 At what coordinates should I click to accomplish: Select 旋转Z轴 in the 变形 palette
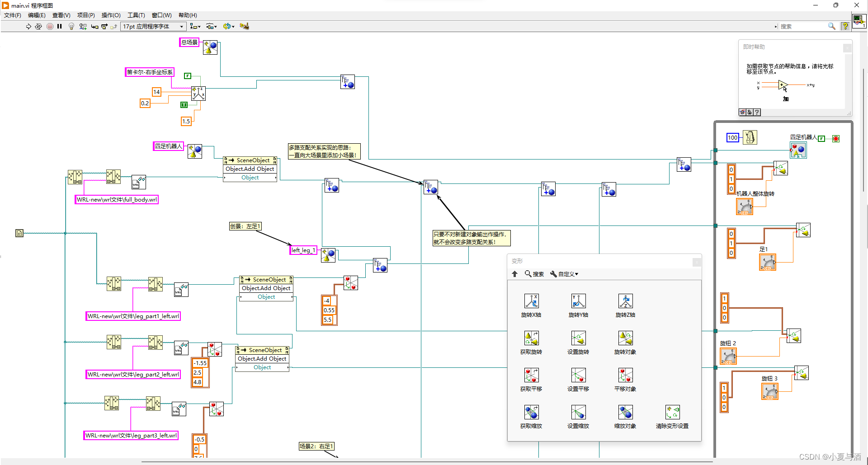625,305
